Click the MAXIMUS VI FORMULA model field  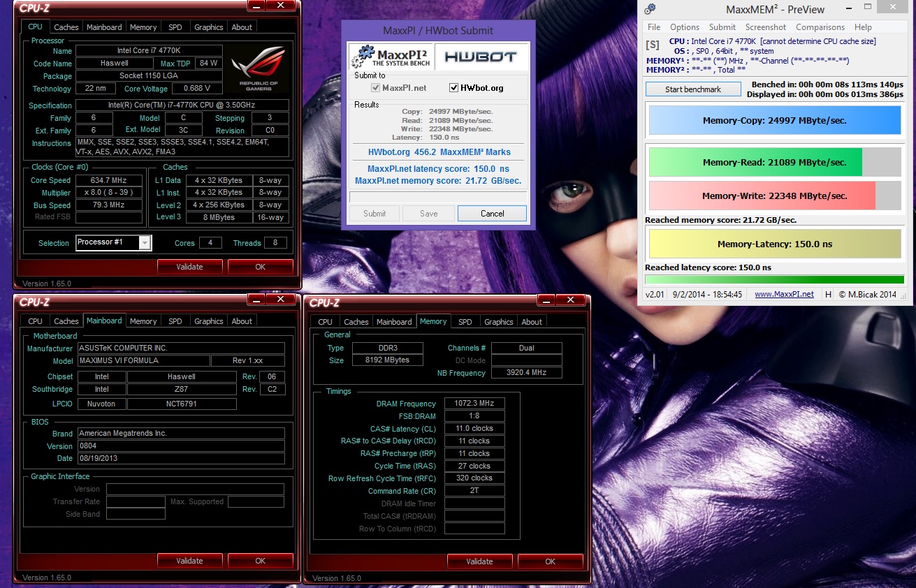pos(143,360)
